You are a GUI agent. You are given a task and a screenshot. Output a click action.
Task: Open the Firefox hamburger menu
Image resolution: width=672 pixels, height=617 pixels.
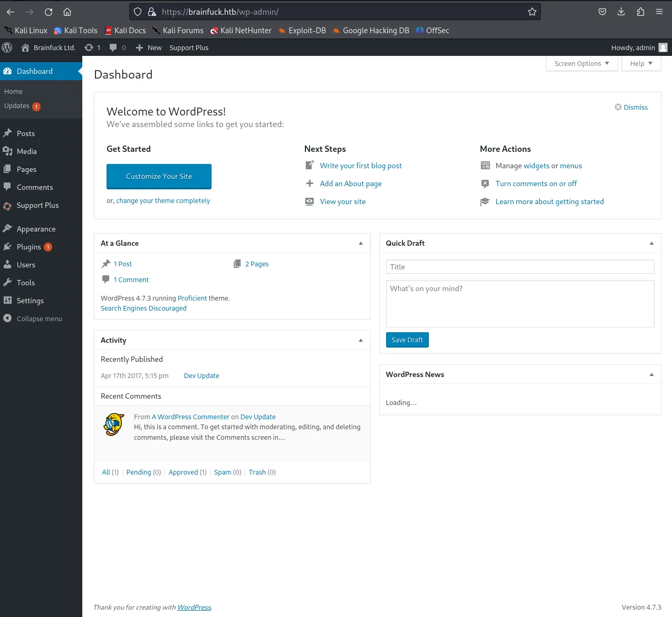(x=659, y=12)
